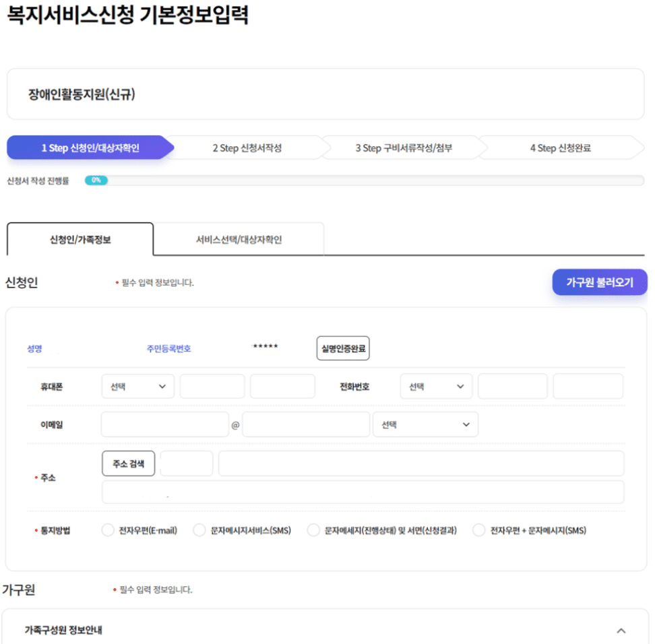Select the 신청인/가족정보 tab
The image size is (655, 644).
coord(80,238)
